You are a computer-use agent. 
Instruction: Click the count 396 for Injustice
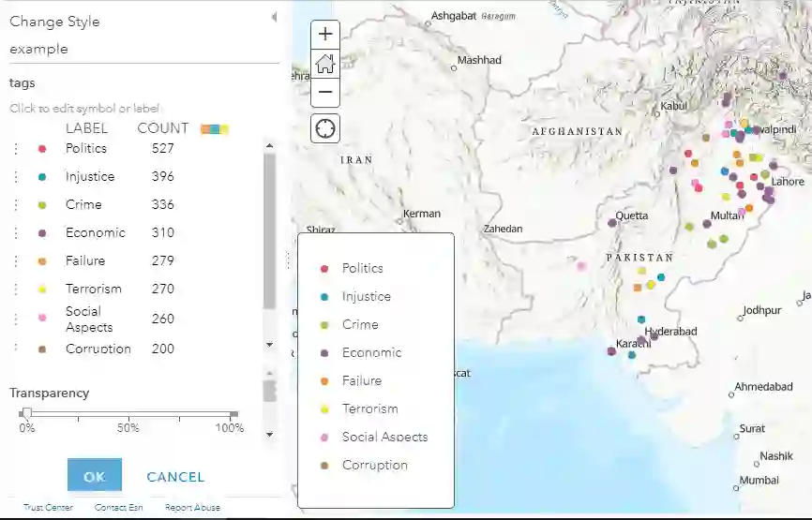pyautogui.click(x=162, y=176)
